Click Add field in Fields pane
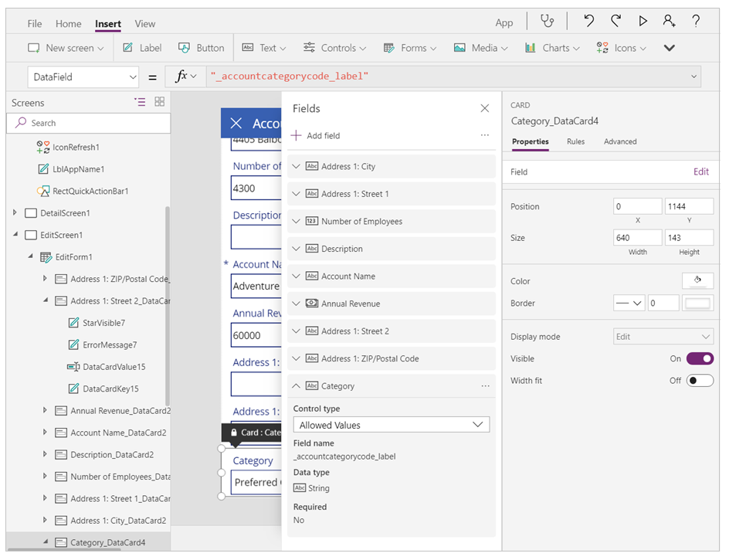This screenshot has width=729, height=560. pyautogui.click(x=316, y=136)
